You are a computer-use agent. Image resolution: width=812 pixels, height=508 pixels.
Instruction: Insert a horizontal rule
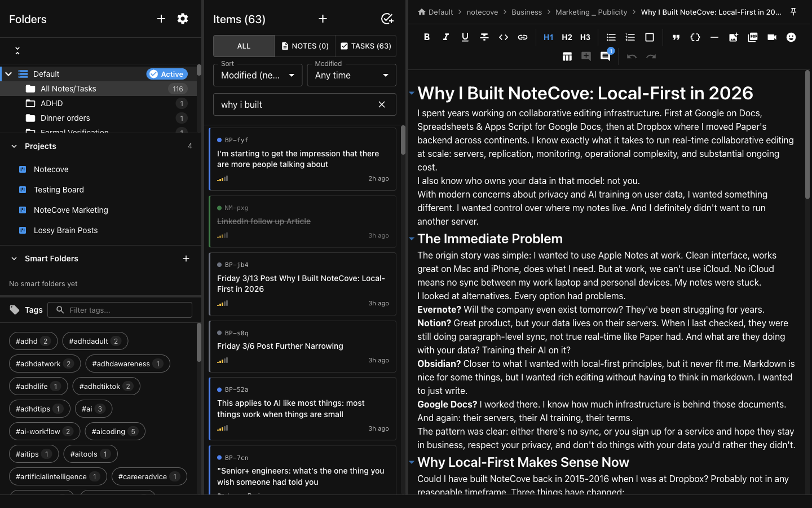[x=714, y=37]
